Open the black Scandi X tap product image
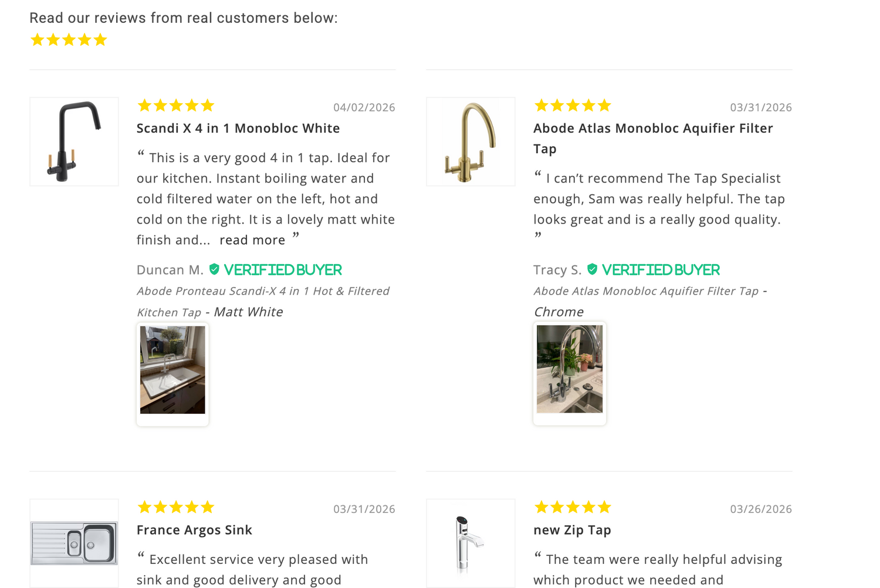This screenshot has height=588, width=880. tap(74, 141)
